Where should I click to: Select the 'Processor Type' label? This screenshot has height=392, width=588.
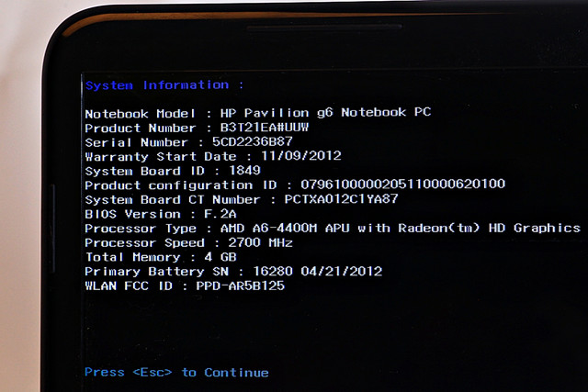coord(141,229)
